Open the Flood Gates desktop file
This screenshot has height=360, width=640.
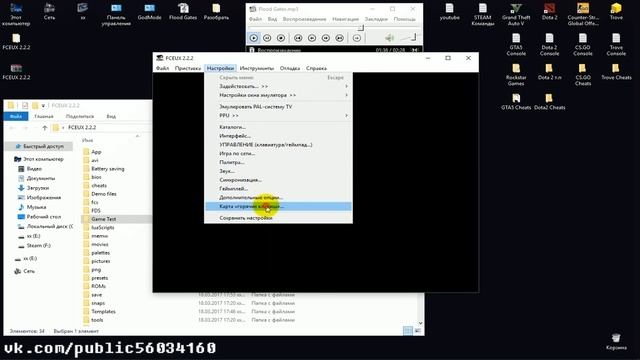pyautogui.click(x=183, y=11)
